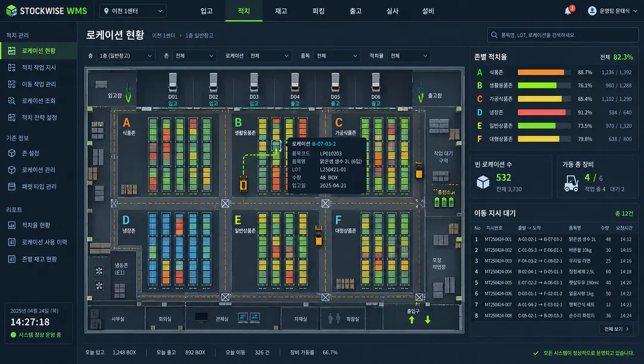Image resolution: width=644 pixels, height=364 pixels.
Task: Click the STOCKWISE WMS logo icon
Action: (11, 11)
